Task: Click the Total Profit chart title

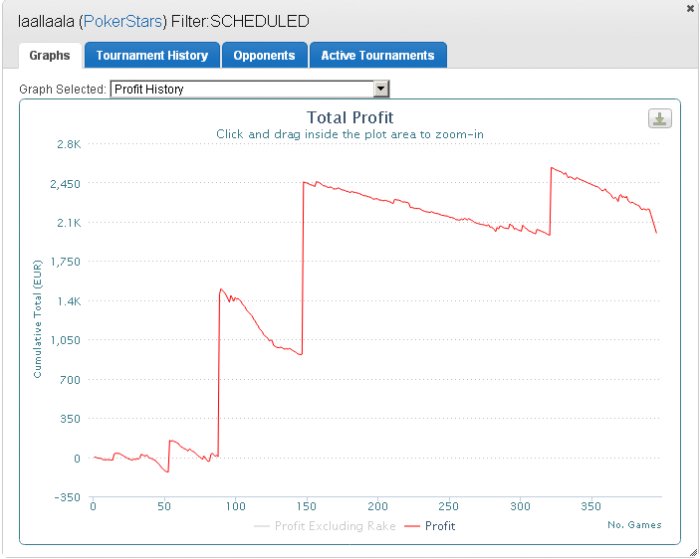Action: 350,117
